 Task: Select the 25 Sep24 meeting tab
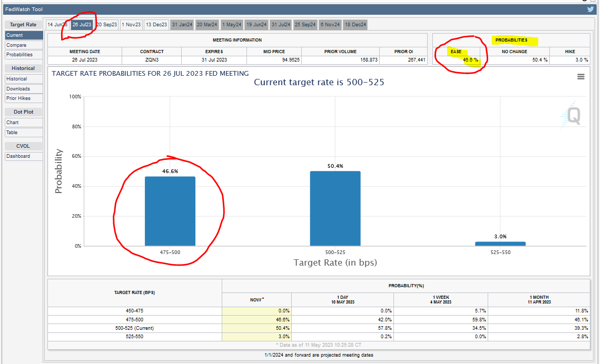[x=305, y=25]
